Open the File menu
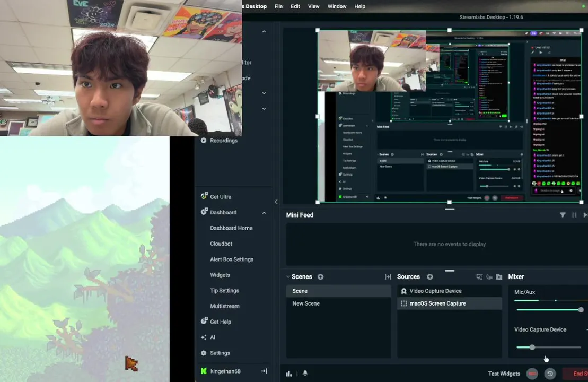 278,6
